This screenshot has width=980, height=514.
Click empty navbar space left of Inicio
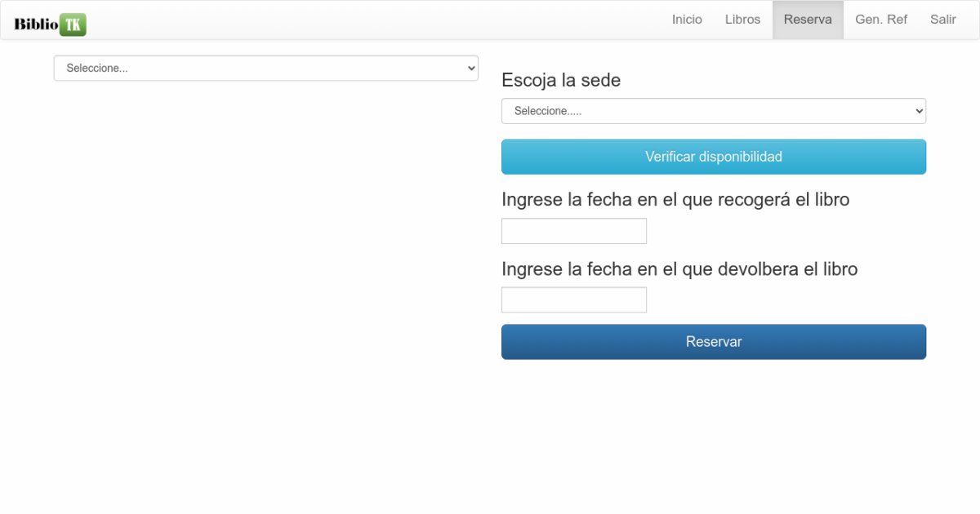(367, 20)
